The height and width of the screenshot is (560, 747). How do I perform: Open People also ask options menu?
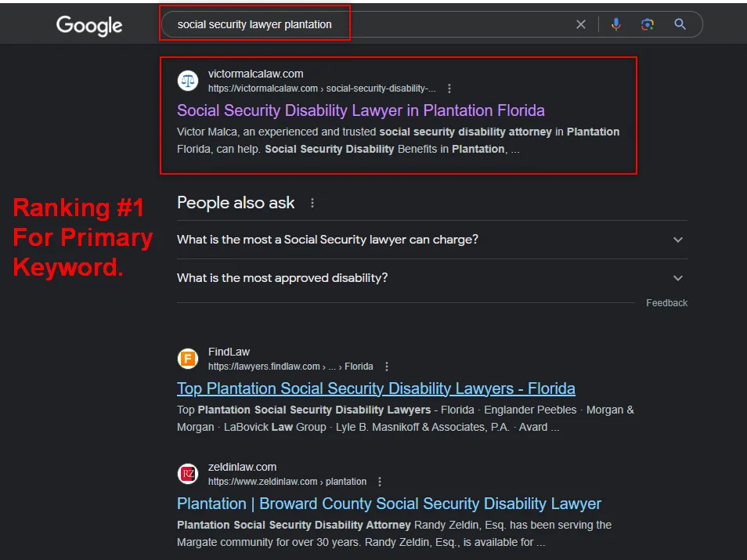pyautogui.click(x=312, y=203)
